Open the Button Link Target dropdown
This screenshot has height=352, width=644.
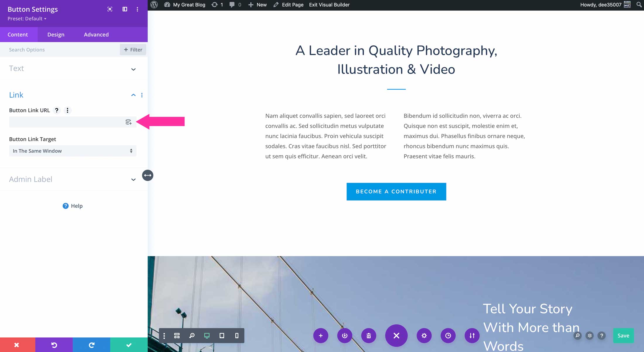pos(72,151)
